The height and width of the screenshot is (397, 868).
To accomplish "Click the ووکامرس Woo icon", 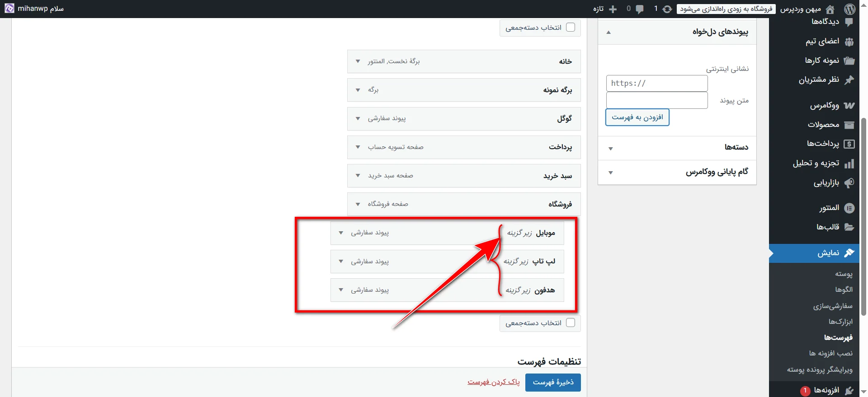I will coord(849,106).
